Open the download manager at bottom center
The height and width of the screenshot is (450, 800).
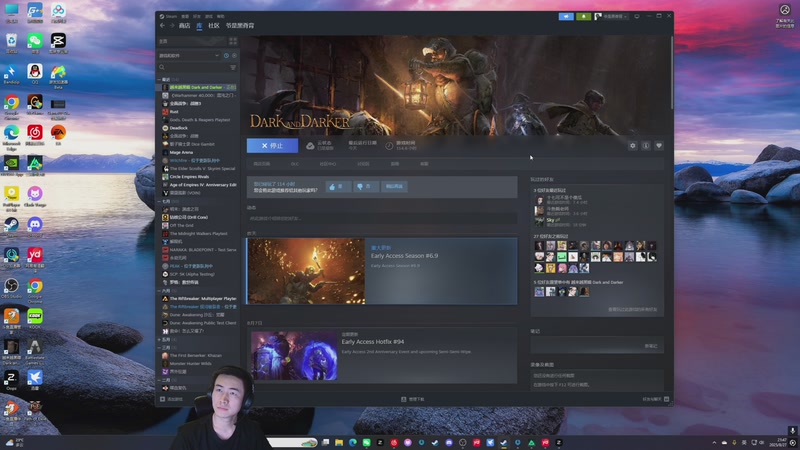(x=413, y=399)
